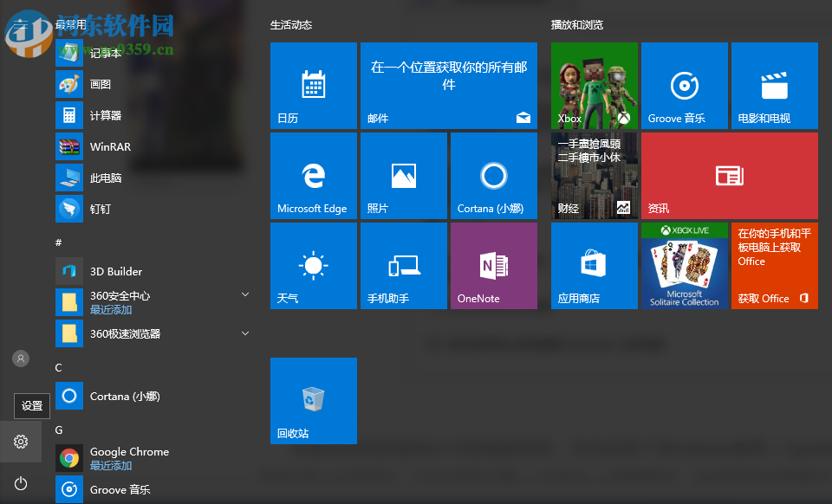Click the 财经 live tile image
Screen dimensions: 832x504
click(594, 175)
